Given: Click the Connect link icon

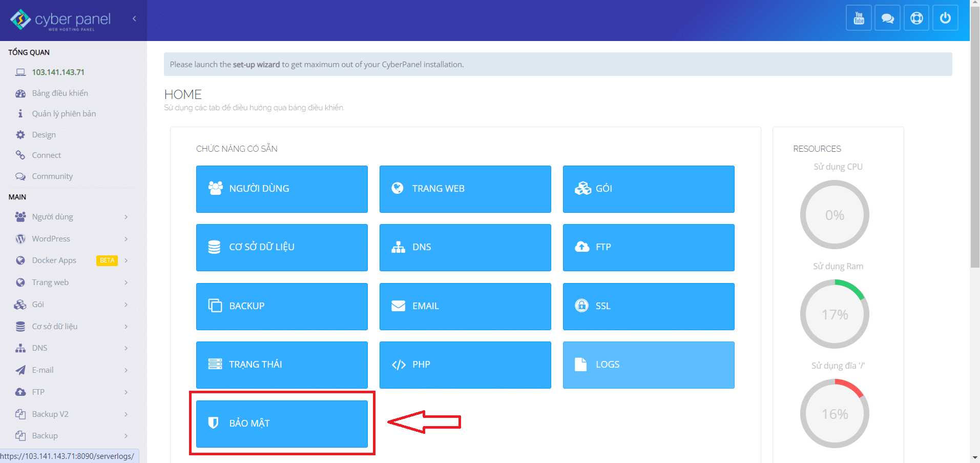Looking at the screenshot, I should [20, 155].
